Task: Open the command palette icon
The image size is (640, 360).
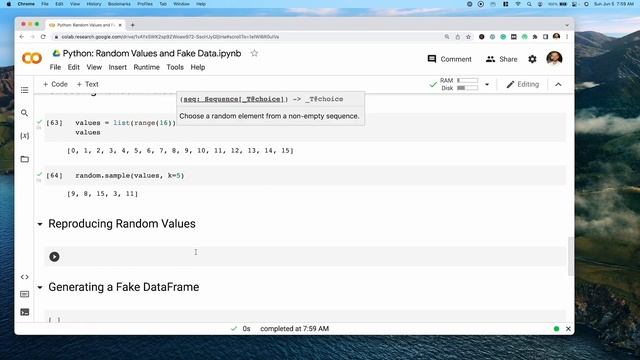Action: (24, 294)
